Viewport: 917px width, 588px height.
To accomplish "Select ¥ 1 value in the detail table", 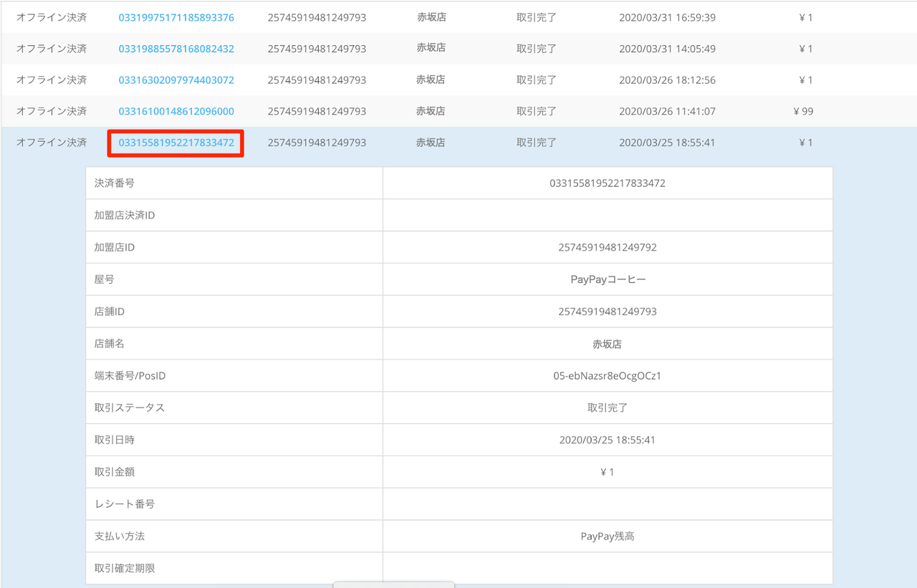I will (x=608, y=472).
